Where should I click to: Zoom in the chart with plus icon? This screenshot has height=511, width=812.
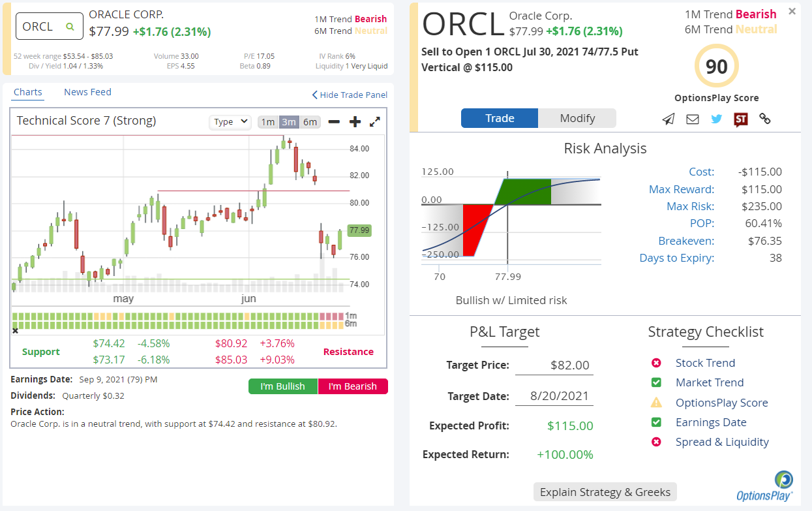355,122
